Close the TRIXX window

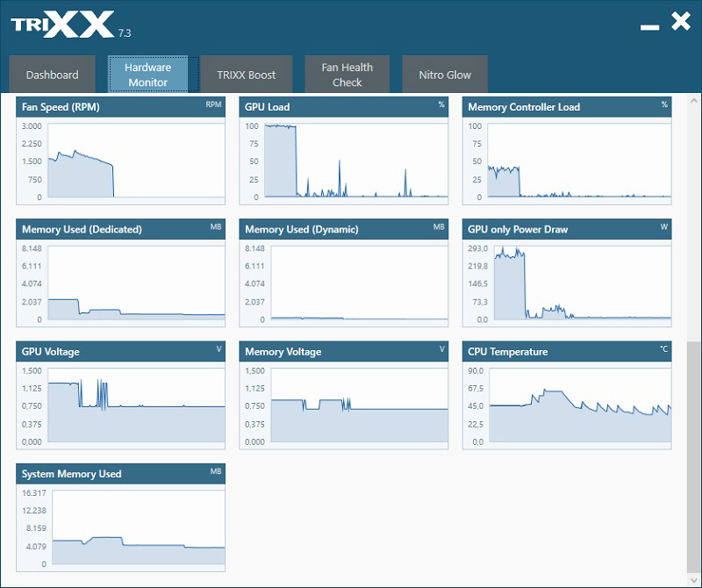point(681,21)
